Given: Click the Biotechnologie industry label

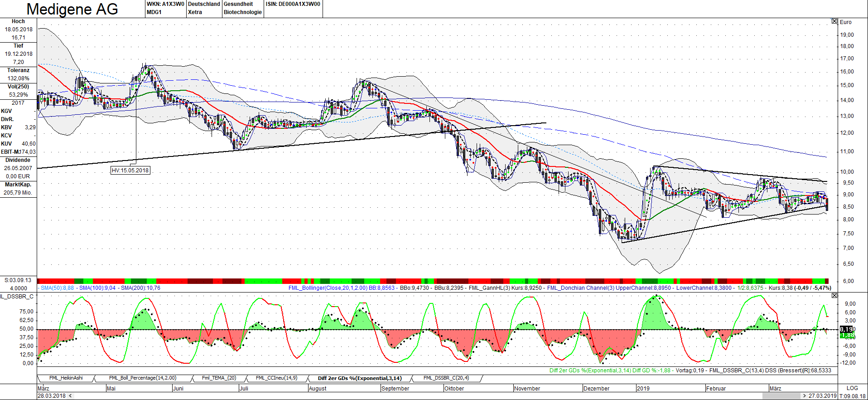Looking at the screenshot, I should [243, 12].
